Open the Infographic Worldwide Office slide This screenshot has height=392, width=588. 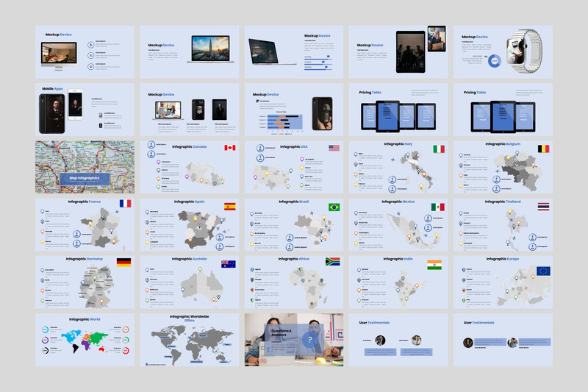[190, 340]
